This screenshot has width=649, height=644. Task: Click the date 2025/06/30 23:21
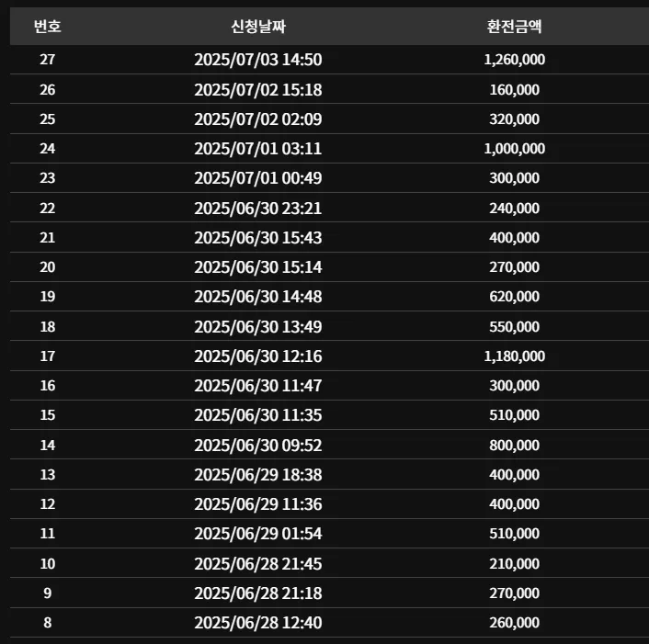[258, 208]
